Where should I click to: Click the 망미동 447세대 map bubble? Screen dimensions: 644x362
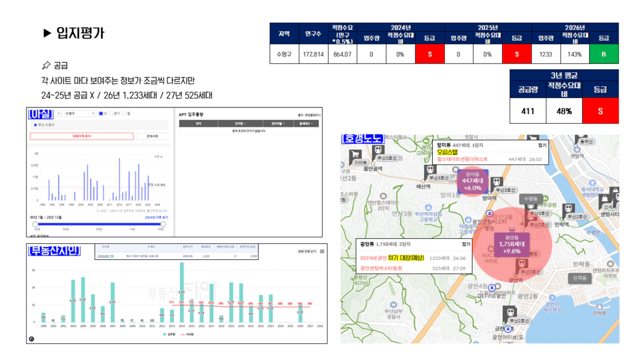point(472,180)
